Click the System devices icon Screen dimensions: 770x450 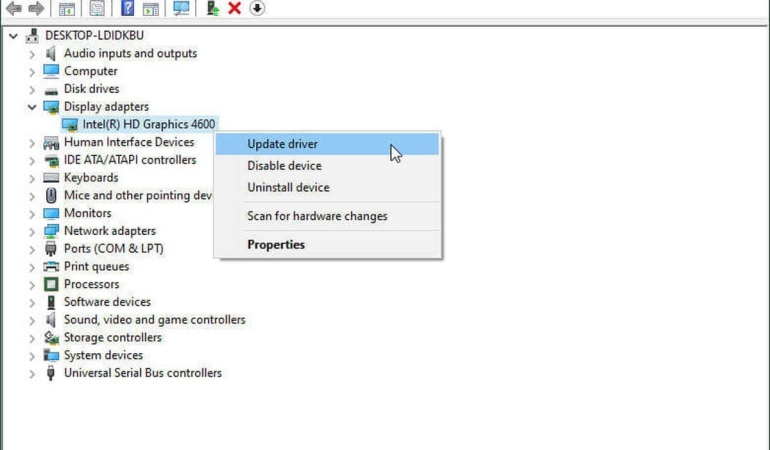[x=51, y=355]
